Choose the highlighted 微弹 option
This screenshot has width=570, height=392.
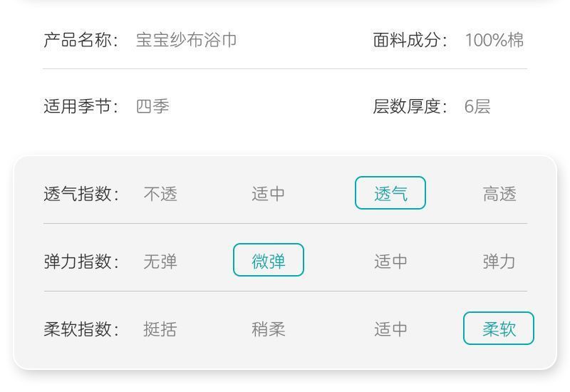pos(269,260)
